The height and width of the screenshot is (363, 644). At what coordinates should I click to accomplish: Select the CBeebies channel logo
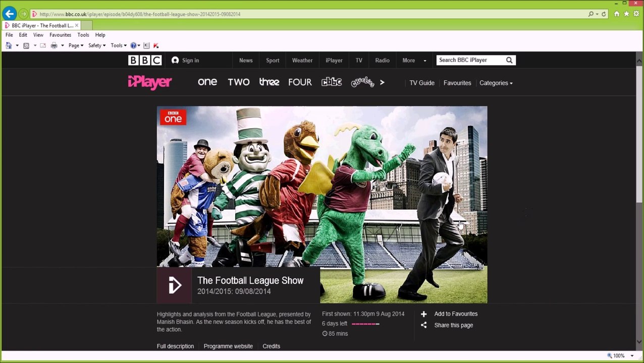point(362,82)
